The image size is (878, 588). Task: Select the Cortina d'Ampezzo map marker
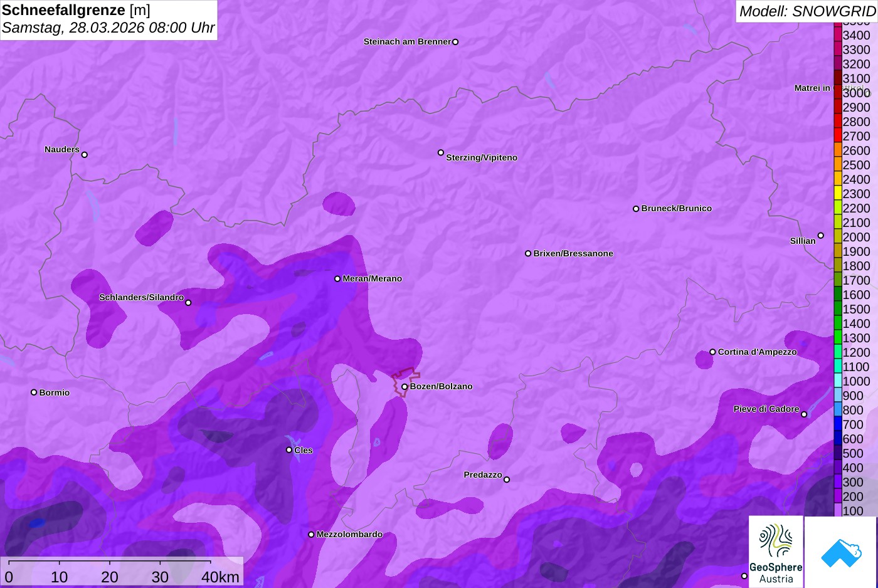[x=712, y=352]
